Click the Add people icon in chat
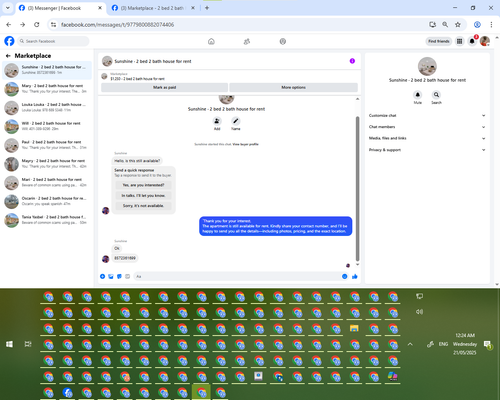Viewport: 500px width, 400px height. tap(217, 121)
